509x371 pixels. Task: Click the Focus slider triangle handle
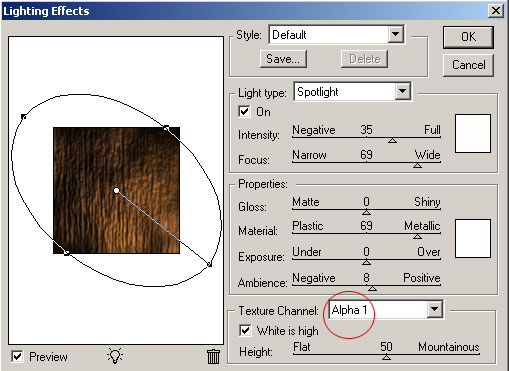417,165
